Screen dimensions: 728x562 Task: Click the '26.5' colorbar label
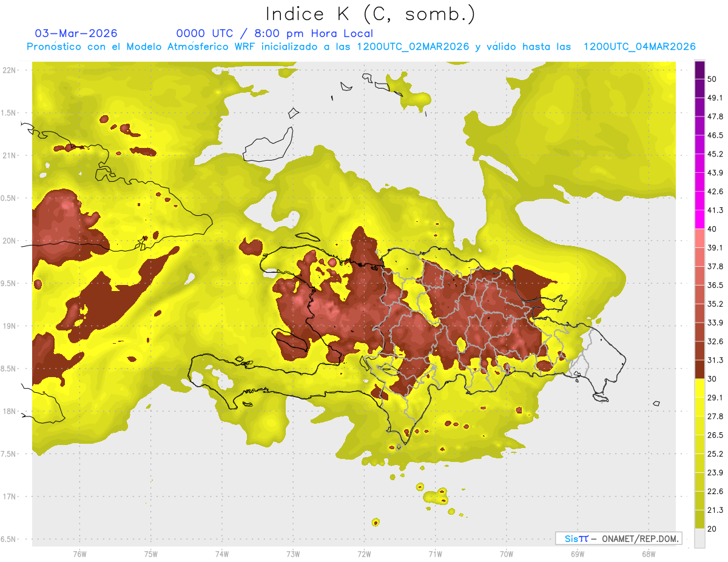(x=715, y=435)
